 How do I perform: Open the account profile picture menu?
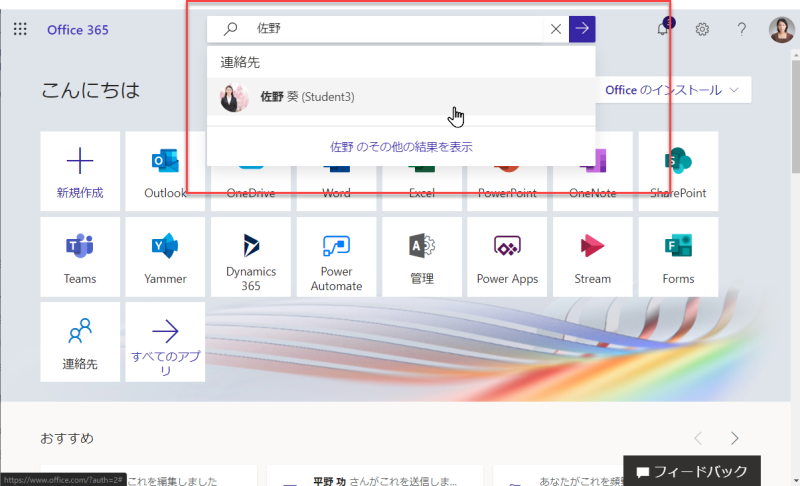tap(782, 30)
